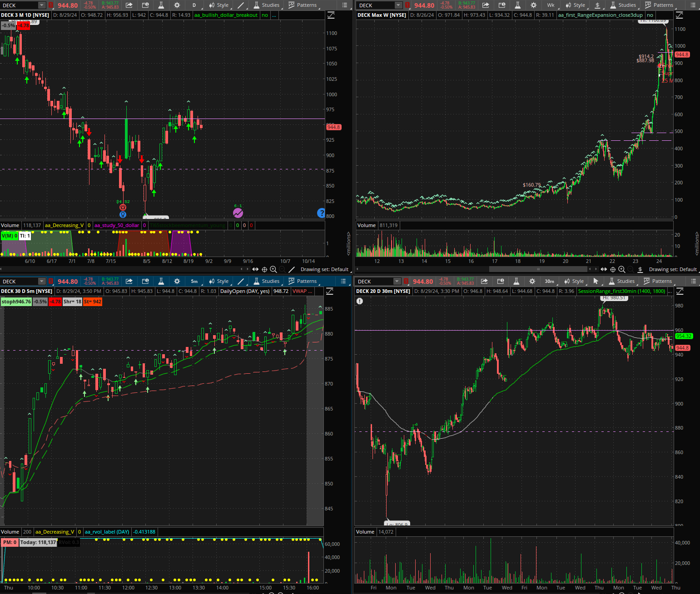The image size is (700, 594).
Task: Open flask Edit Studies icon in 5m chart
Action: [x=161, y=281]
